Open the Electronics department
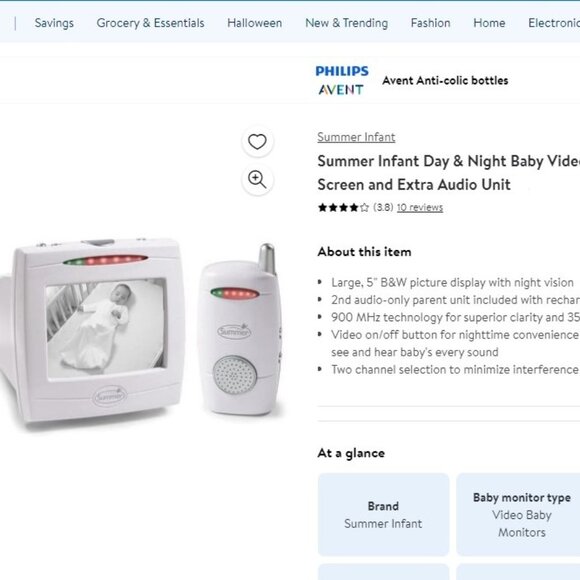The width and height of the screenshot is (580, 580). [x=554, y=23]
